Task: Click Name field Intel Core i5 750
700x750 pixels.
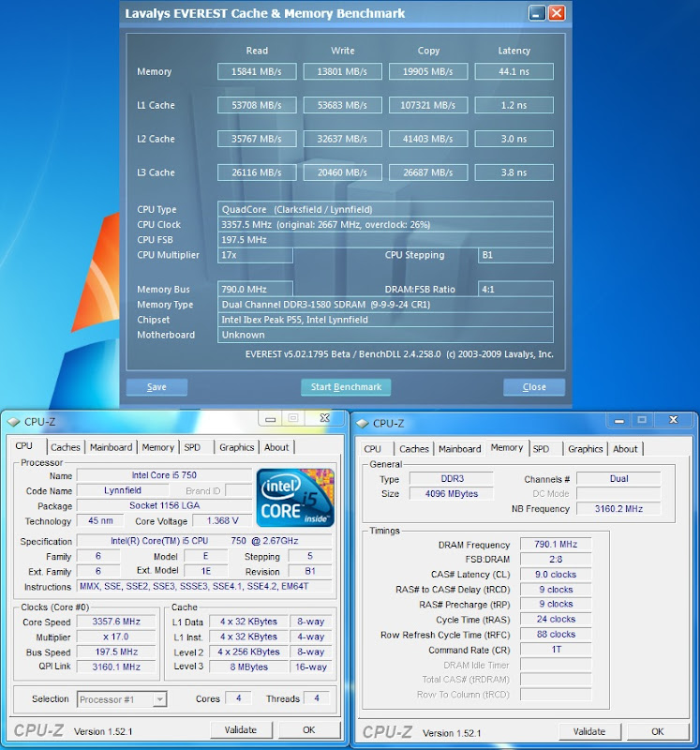Action: pos(164,475)
